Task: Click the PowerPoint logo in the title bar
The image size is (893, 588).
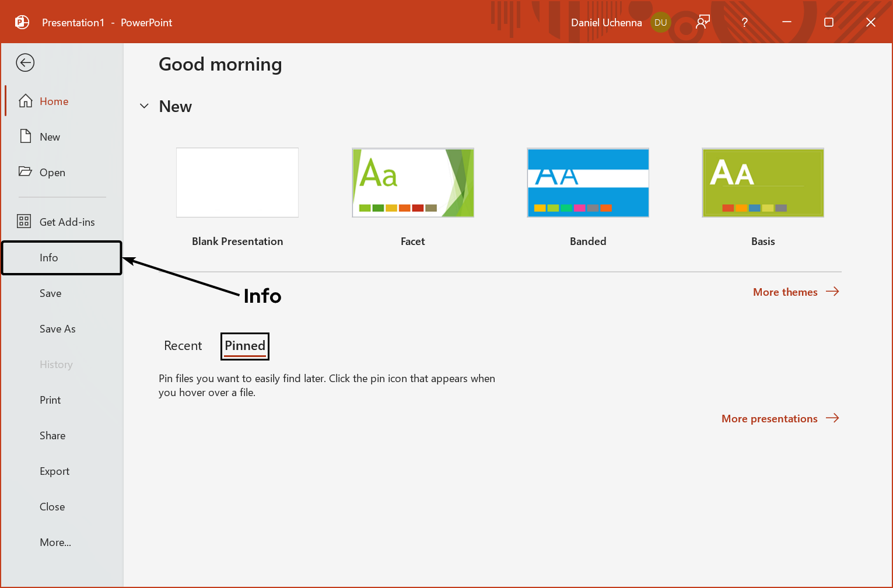Action: pos(22,22)
